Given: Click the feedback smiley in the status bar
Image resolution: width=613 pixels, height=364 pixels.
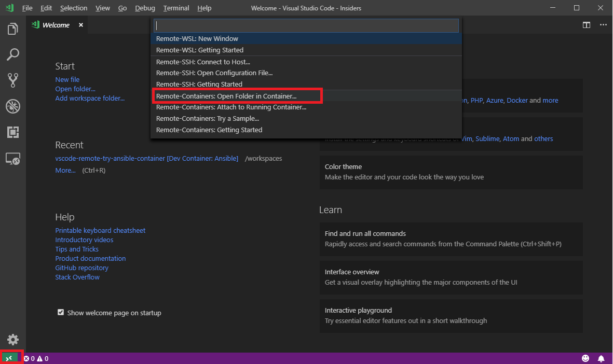Looking at the screenshot, I should pos(585,358).
